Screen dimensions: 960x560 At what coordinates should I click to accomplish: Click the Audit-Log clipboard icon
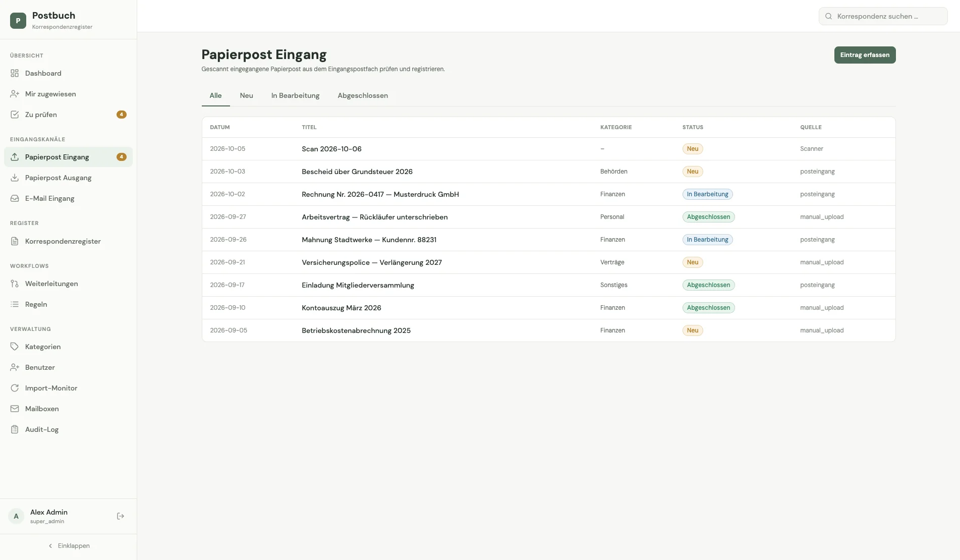(15, 429)
